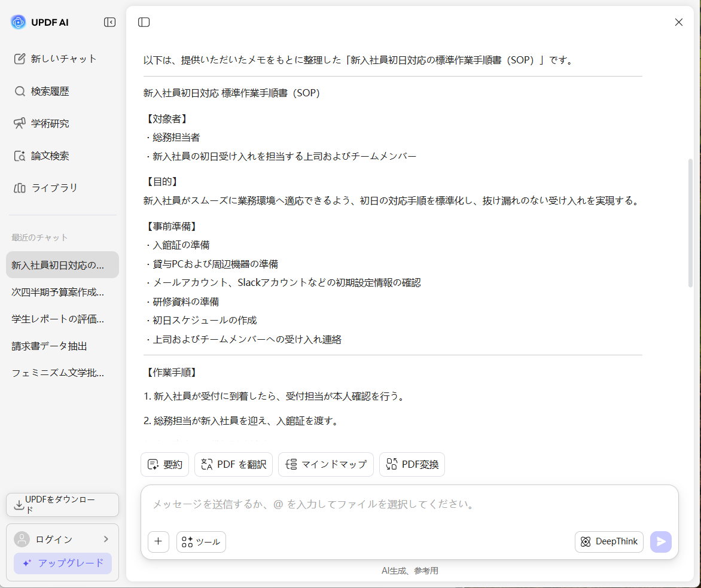
Task: Click the panel toggle icon above the conversation
Action: tap(144, 22)
